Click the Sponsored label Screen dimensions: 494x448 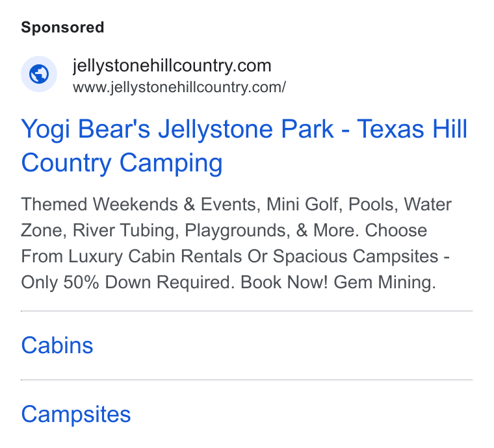click(x=62, y=27)
